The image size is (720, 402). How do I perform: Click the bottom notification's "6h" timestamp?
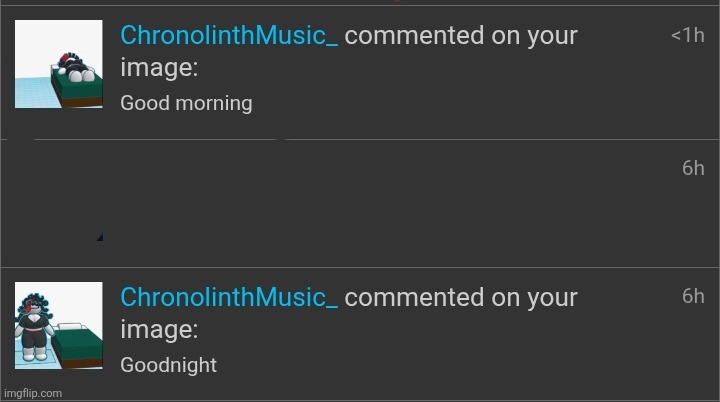[x=693, y=296]
